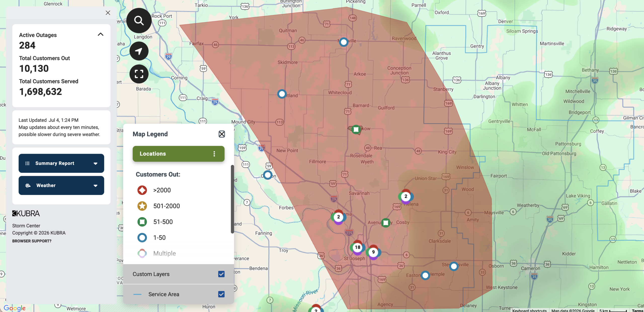The height and width of the screenshot is (312, 644).
Task: Select the green outage marker at Bolckow
Action: [x=356, y=130]
